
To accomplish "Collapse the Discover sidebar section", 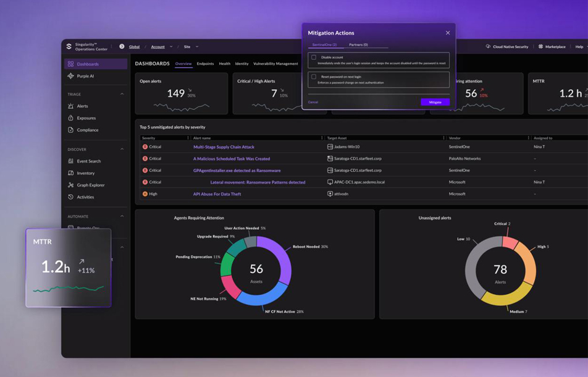I will tap(122, 150).
